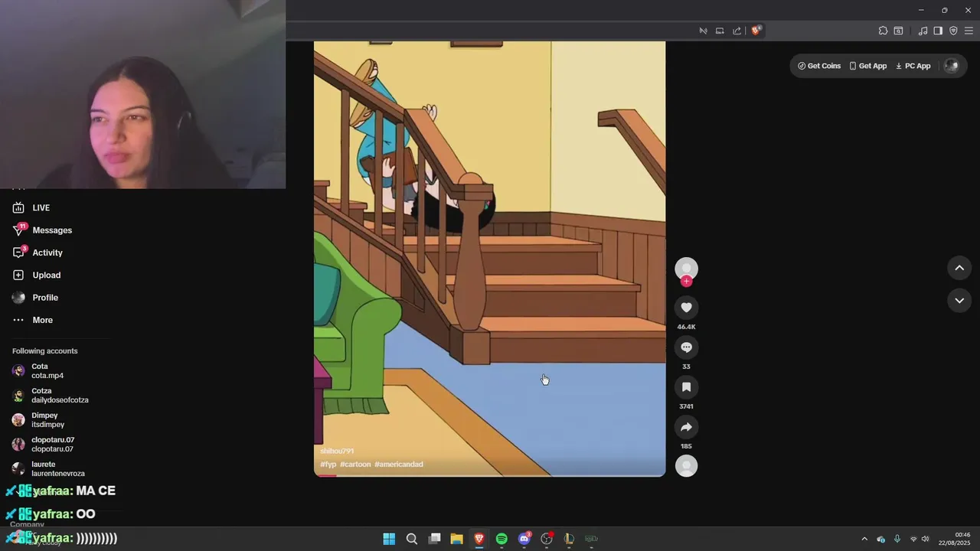This screenshot has width=980, height=551.
Task: Open Brave hamburger main menu
Action: (x=969, y=31)
